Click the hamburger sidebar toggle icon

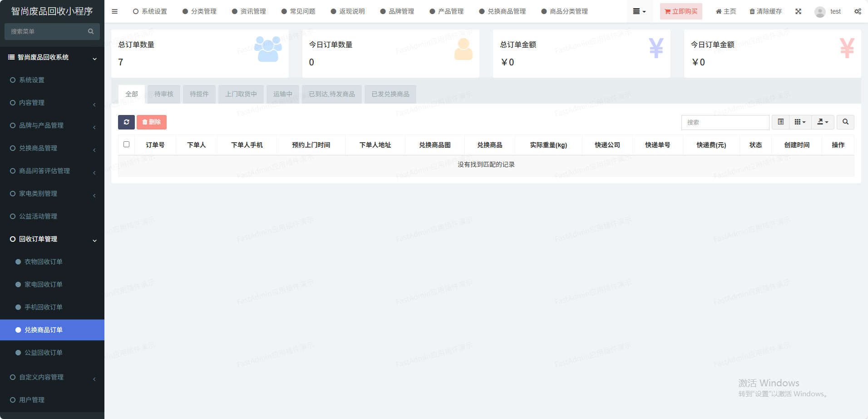tap(114, 11)
